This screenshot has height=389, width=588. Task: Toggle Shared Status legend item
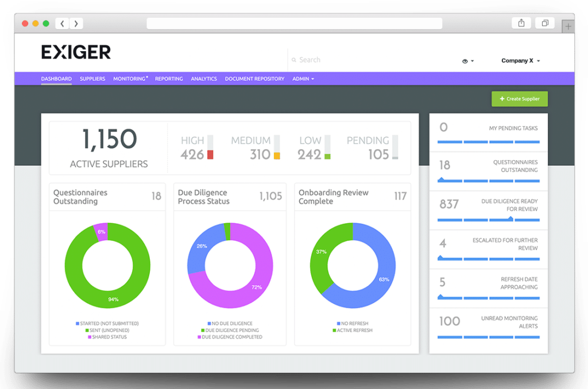(x=107, y=337)
